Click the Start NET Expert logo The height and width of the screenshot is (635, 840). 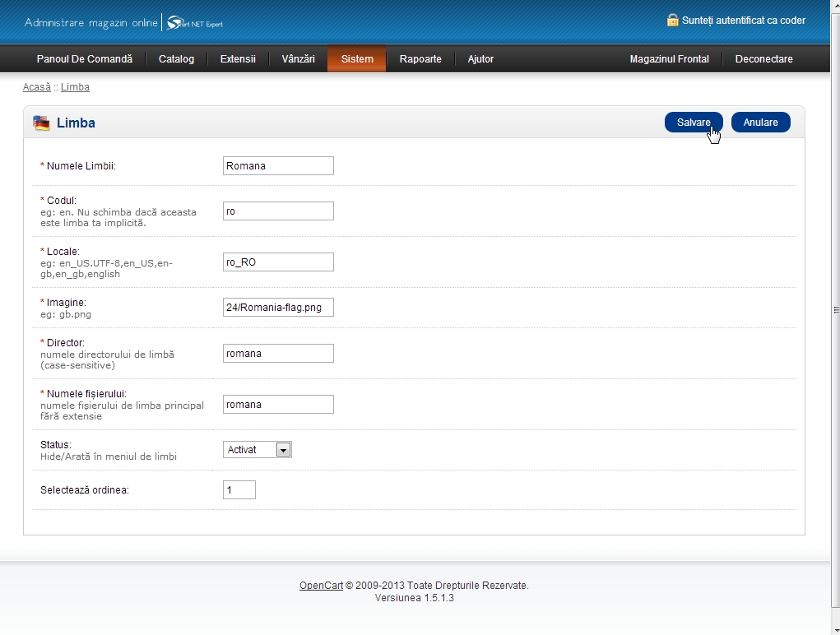tap(195, 23)
